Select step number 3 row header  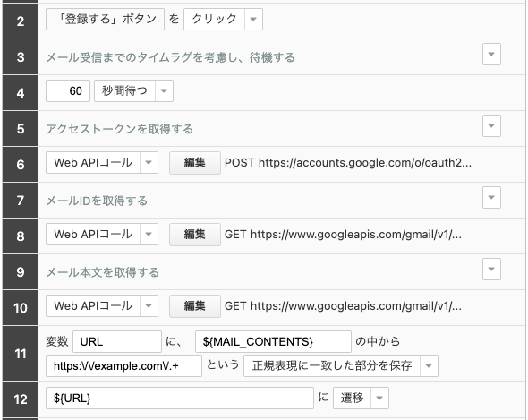(x=21, y=57)
